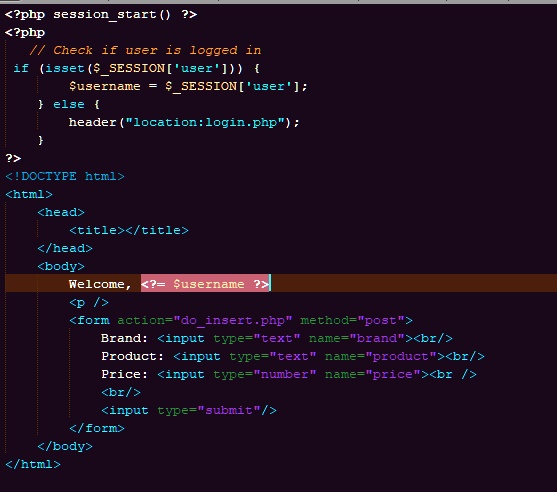This screenshot has width=557, height=492.
Task: Click the isset($_SESSION['user']) condition line
Action: 137,68
